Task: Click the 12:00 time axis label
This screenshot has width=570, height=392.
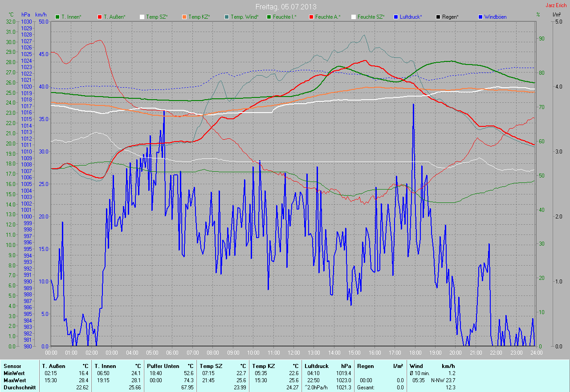Action: (293, 352)
